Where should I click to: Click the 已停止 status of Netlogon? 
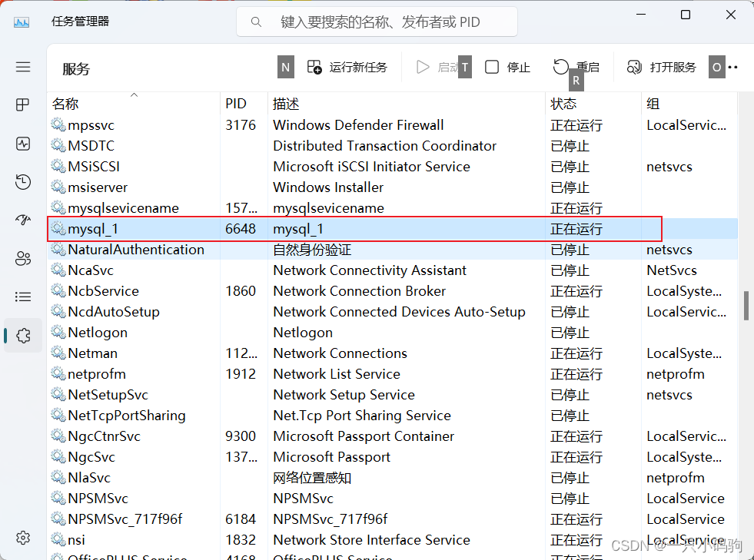click(x=570, y=333)
